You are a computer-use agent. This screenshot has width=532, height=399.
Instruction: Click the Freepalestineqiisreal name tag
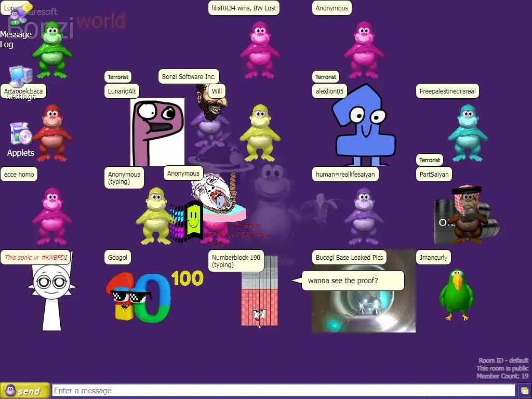447,91
